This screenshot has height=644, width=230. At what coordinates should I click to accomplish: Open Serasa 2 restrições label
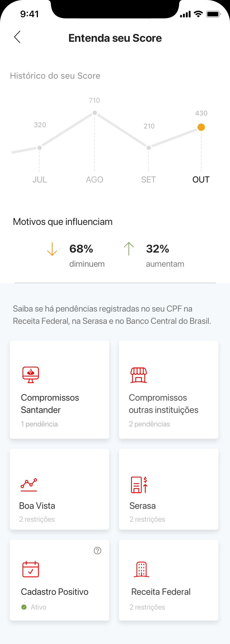147,519
